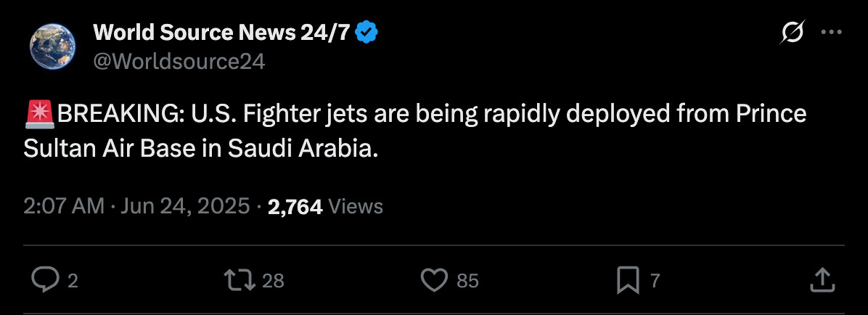
Task: Click the Grok explain-this-post icon
Action: point(792,32)
